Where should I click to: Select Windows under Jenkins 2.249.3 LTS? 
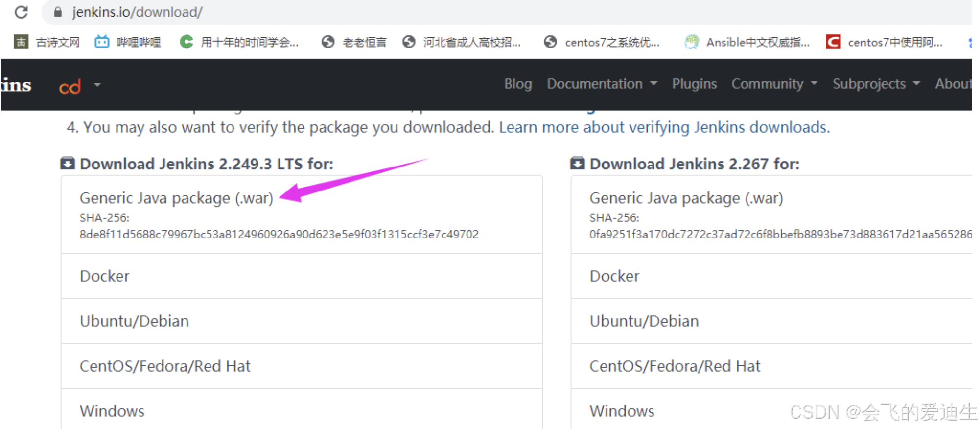pos(302,410)
